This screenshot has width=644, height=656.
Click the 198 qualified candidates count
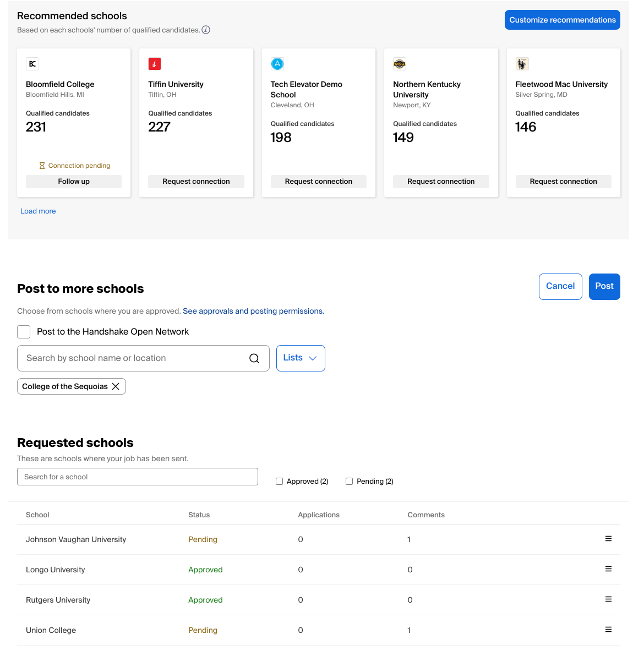point(281,137)
